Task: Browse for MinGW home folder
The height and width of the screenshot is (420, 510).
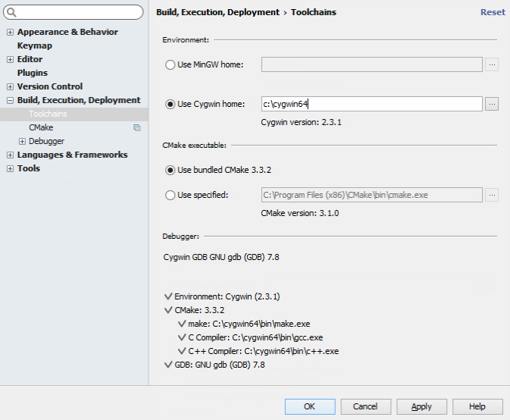Action: coord(492,64)
